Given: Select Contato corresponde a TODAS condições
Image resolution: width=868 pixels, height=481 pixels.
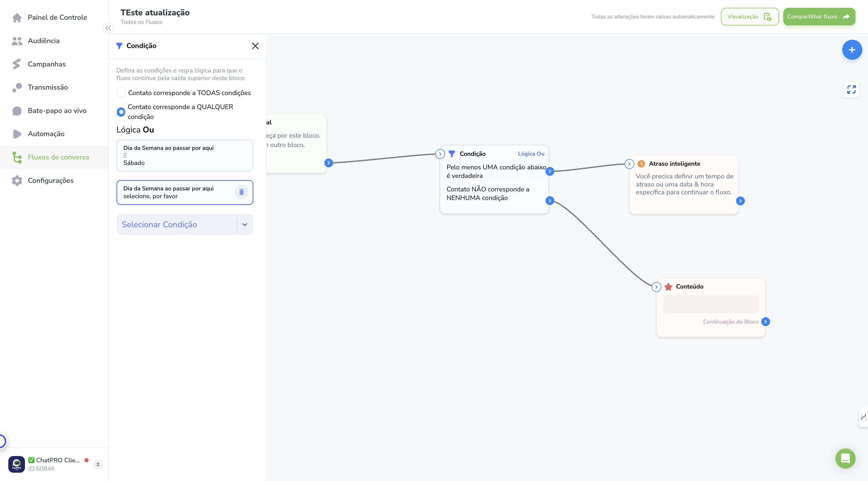Looking at the screenshot, I should [x=121, y=93].
